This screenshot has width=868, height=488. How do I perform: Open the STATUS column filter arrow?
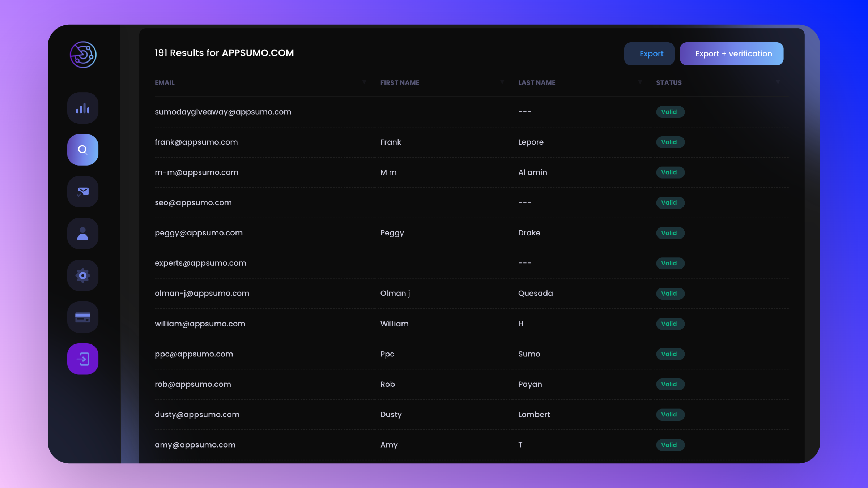pos(778,82)
